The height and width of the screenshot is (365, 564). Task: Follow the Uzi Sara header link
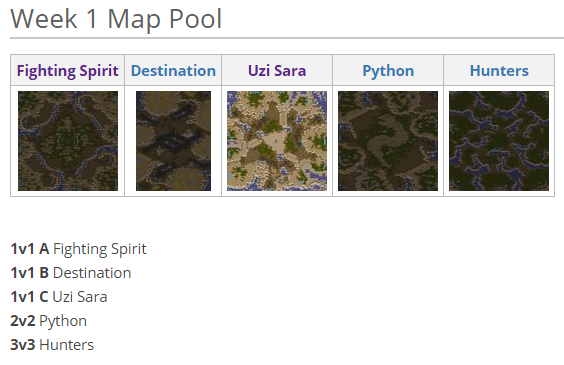(x=277, y=71)
